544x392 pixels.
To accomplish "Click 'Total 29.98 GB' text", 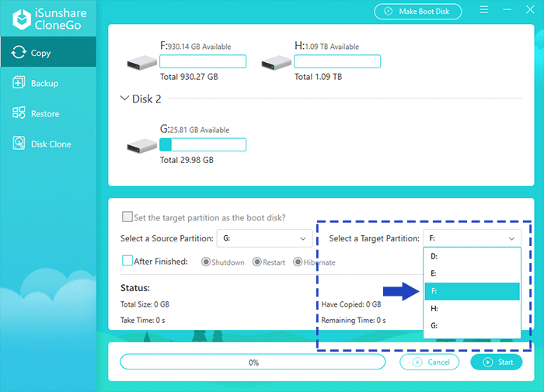I will click(x=187, y=160).
